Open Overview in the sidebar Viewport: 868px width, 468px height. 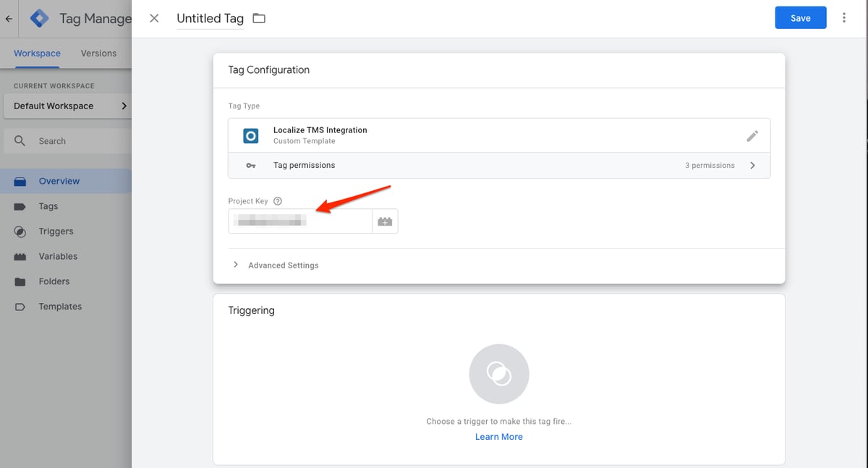tap(66, 182)
